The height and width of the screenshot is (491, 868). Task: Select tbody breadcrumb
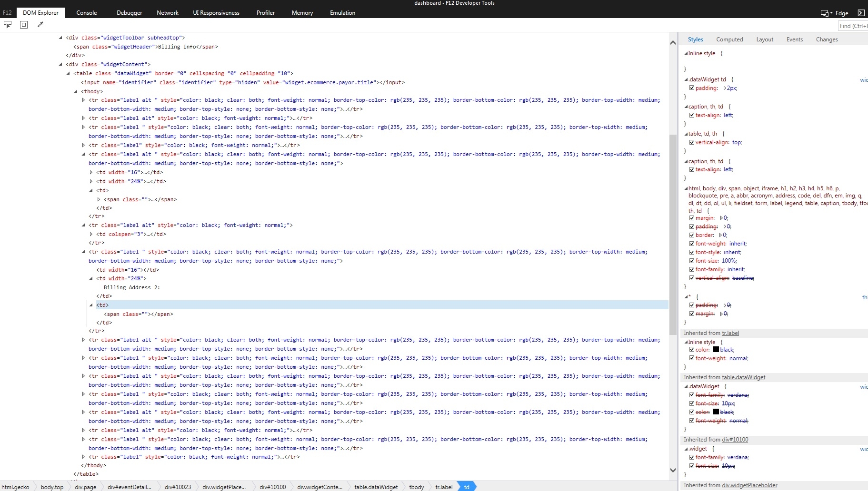click(x=416, y=487)
